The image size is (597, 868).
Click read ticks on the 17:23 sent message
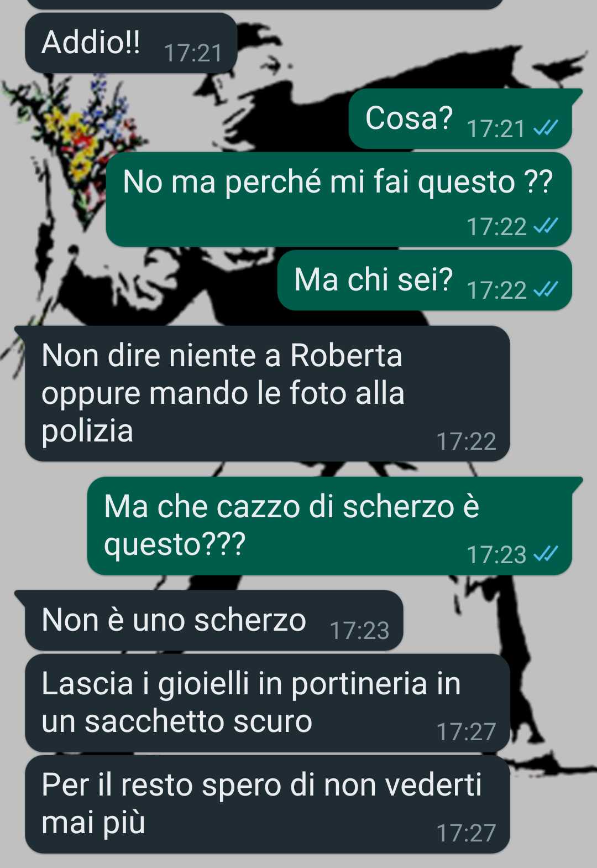(546, 554)
